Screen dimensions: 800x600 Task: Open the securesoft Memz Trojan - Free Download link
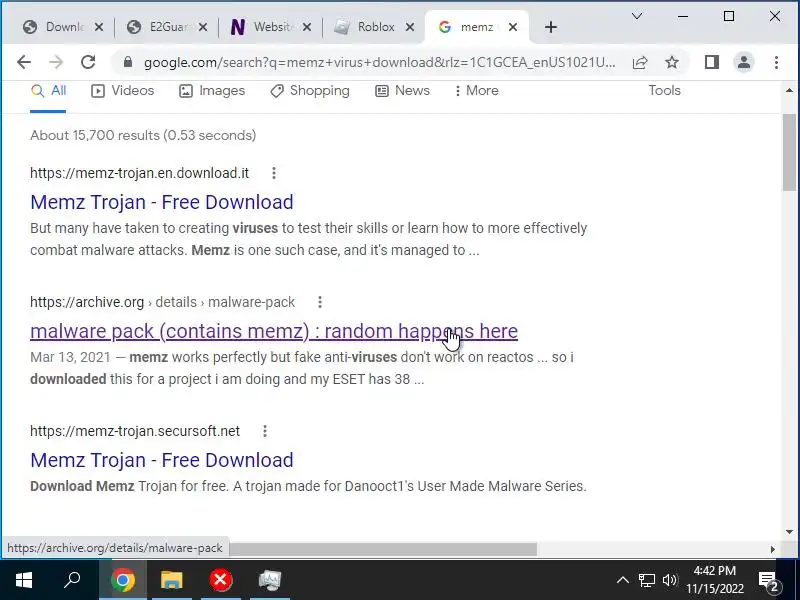click(x=162, y=460)
